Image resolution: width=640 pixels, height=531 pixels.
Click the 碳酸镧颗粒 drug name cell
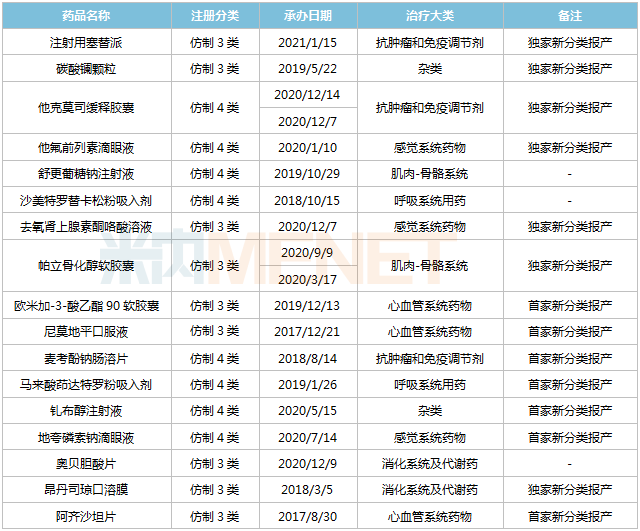[x=85, y=69]
